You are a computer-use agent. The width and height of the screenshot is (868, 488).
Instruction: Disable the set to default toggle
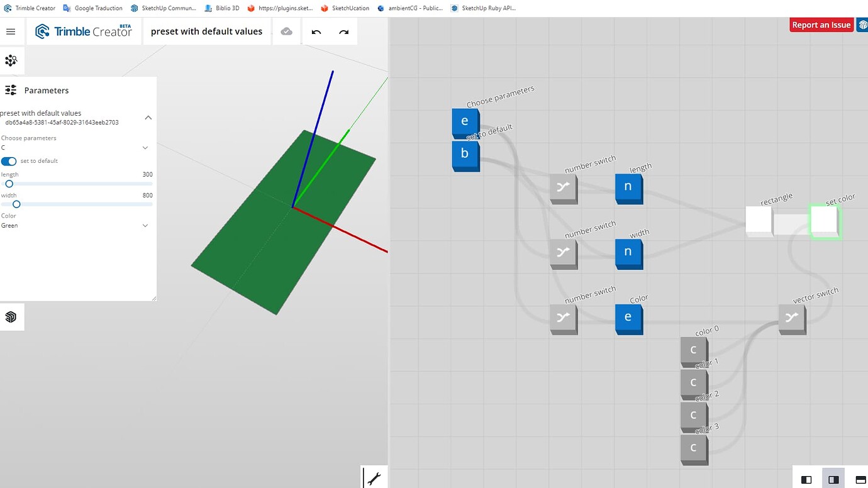pyautogui.click(x=9, y=161)
